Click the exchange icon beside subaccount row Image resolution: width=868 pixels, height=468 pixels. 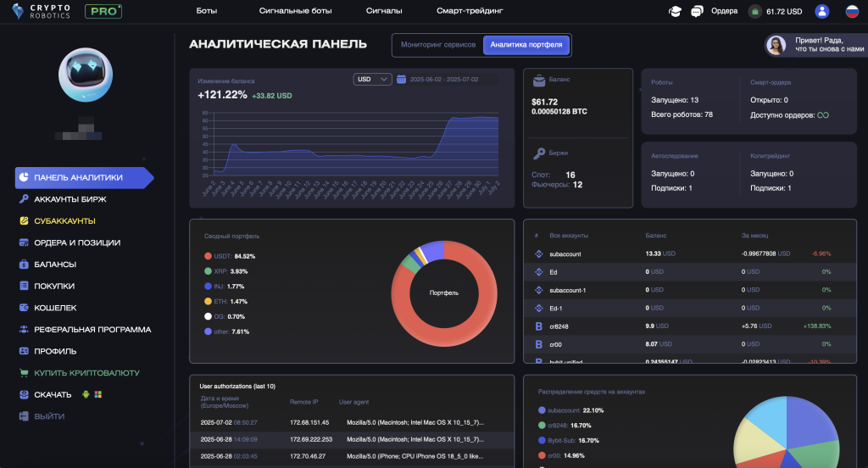(x=538, y=253)
